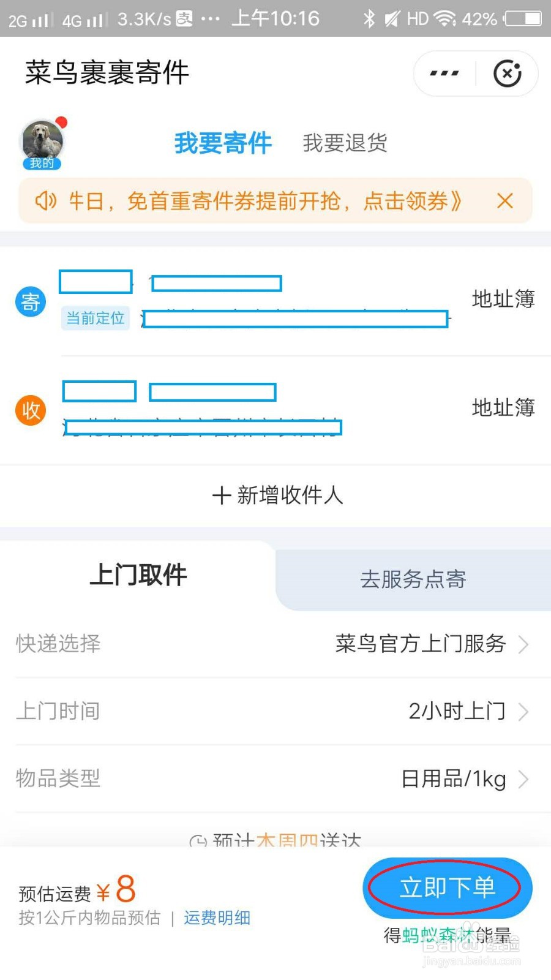Switch to the 我要退货 tab

(x=345, y=143)
